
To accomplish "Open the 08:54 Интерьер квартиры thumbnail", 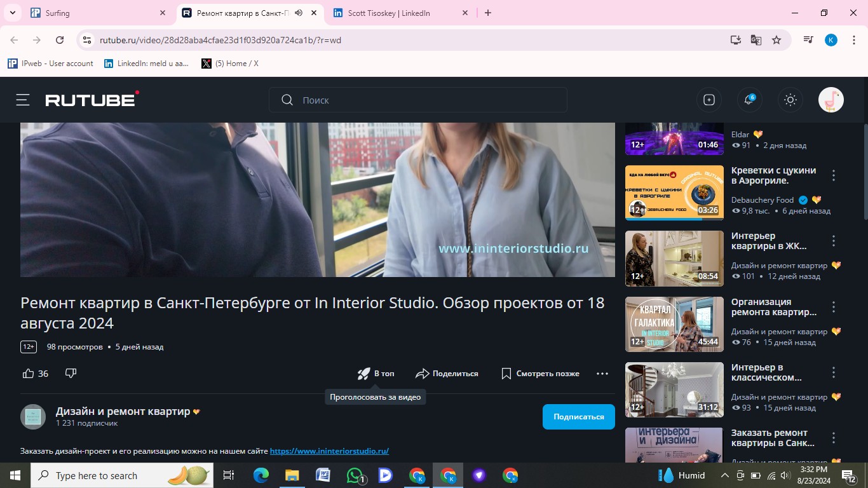I will (674, 258).
